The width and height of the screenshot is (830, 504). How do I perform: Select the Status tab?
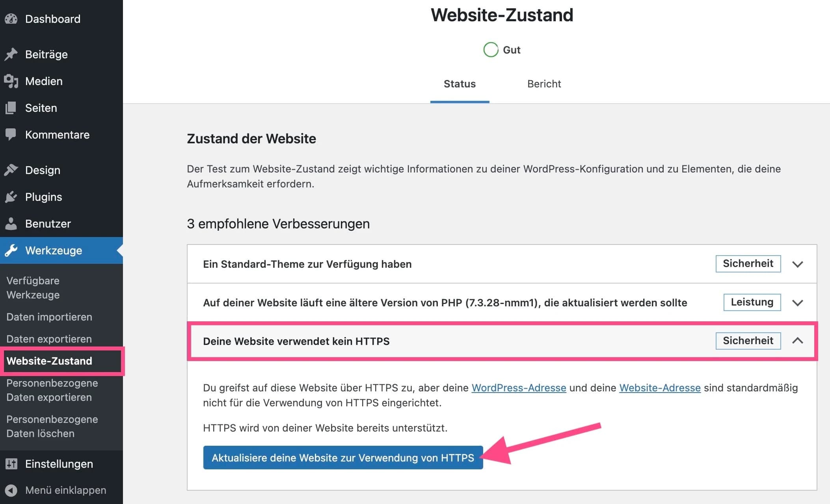coord(460,84)
